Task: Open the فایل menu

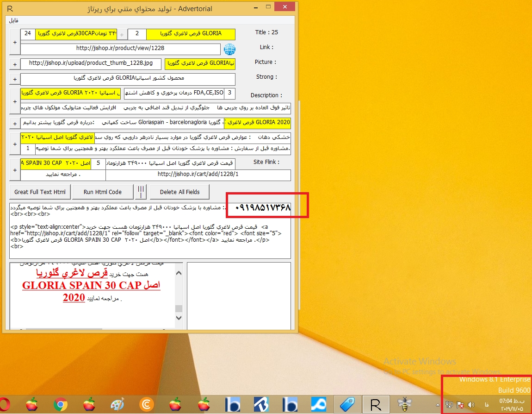Action: [13, 21]
